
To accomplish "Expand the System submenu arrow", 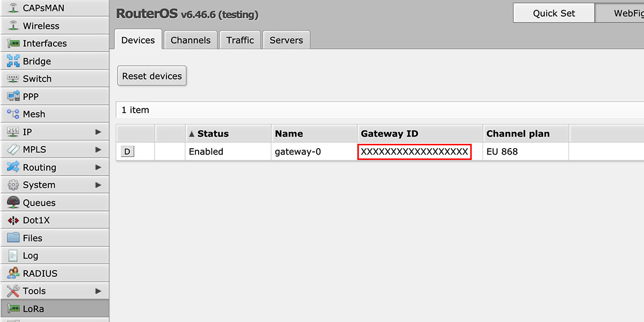I will pos(98,185).
